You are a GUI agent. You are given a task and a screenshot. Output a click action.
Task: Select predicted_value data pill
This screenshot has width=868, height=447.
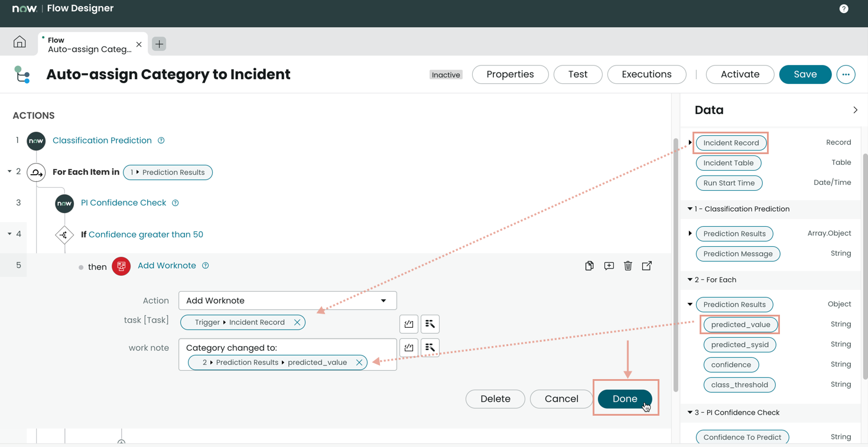point(740,325)
